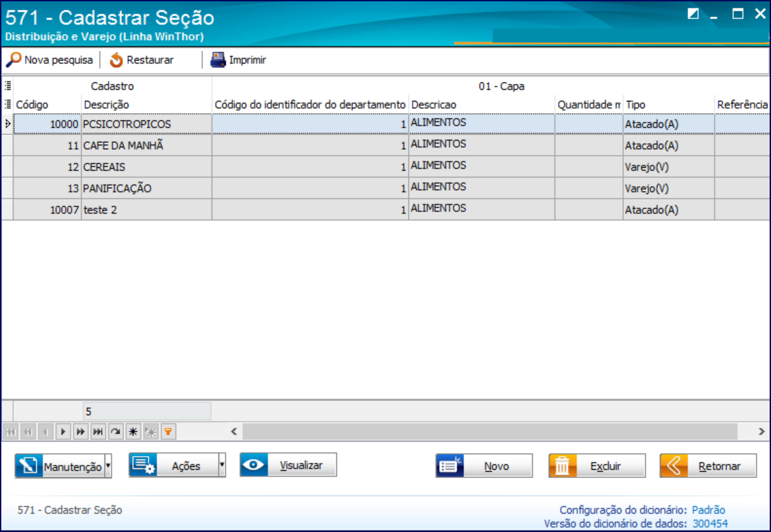Move to previous record arrow
771x532 pixels.
click(x=45, y=432)
